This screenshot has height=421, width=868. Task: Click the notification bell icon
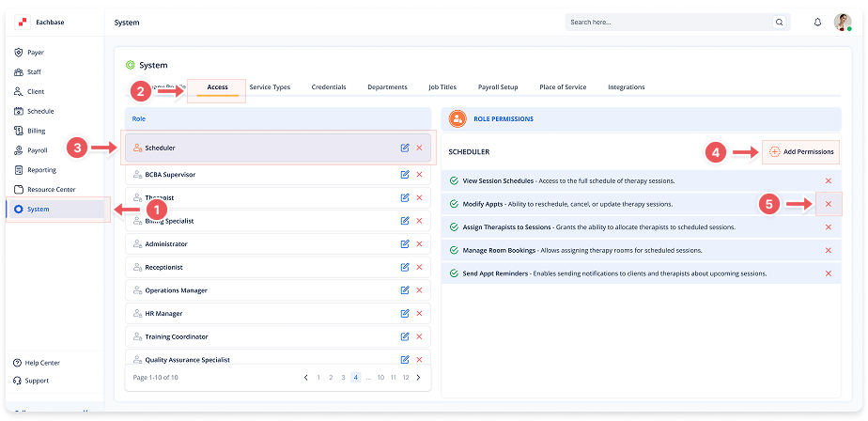pos(817,22)
